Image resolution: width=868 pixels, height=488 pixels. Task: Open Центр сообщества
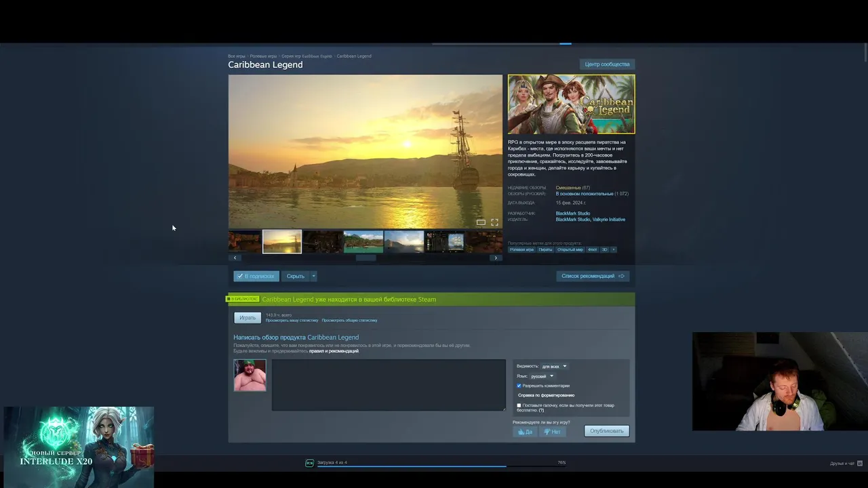coord(607,64)
